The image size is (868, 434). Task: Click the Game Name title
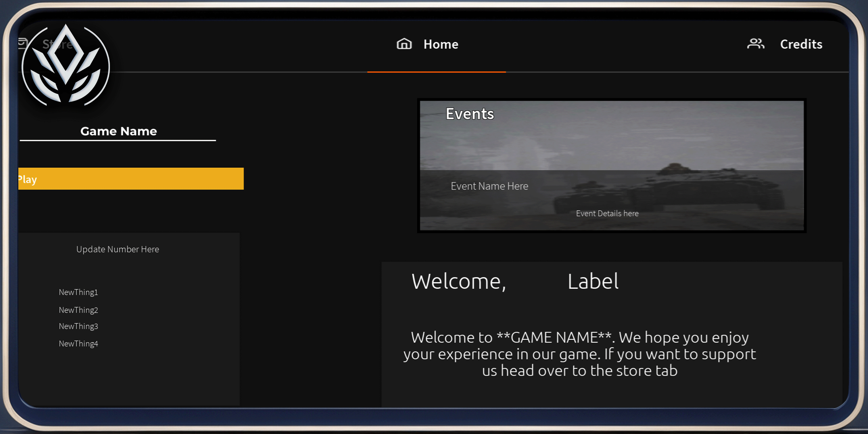[x=118, y=131]
